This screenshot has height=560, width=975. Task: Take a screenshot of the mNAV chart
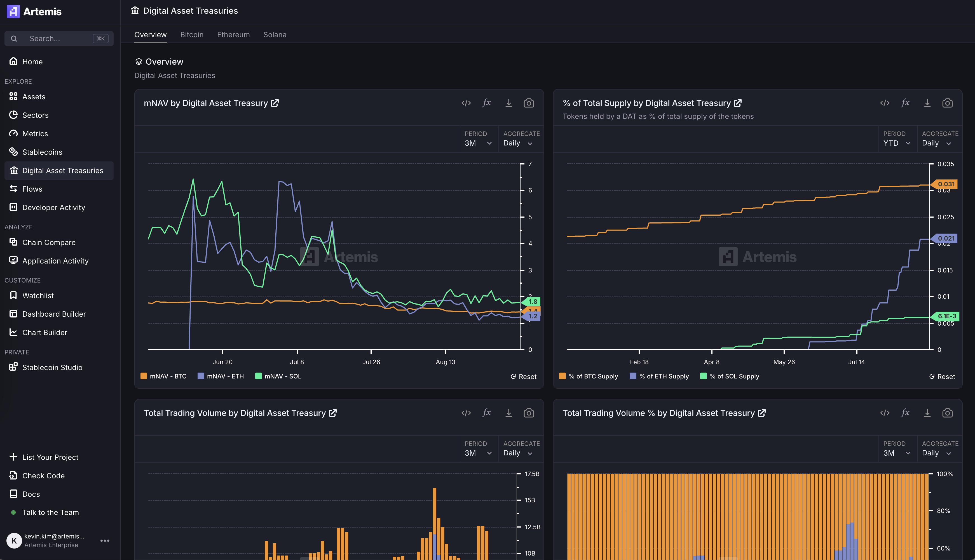coord(529,103)
